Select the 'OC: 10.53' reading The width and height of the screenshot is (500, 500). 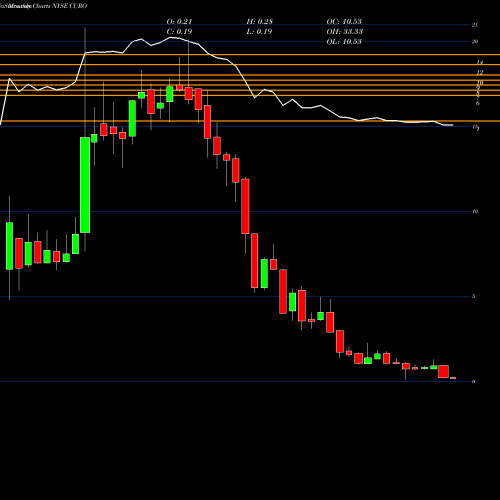tap(344, 21)
